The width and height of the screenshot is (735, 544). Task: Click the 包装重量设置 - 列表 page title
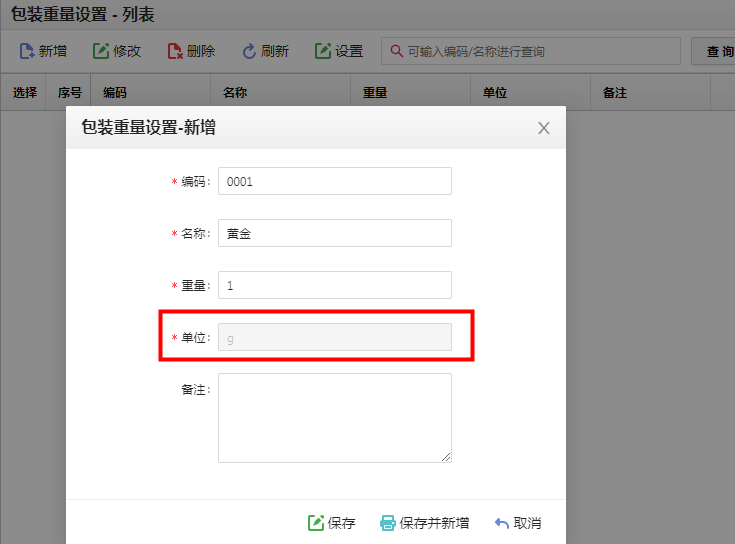tap(82, 15)
